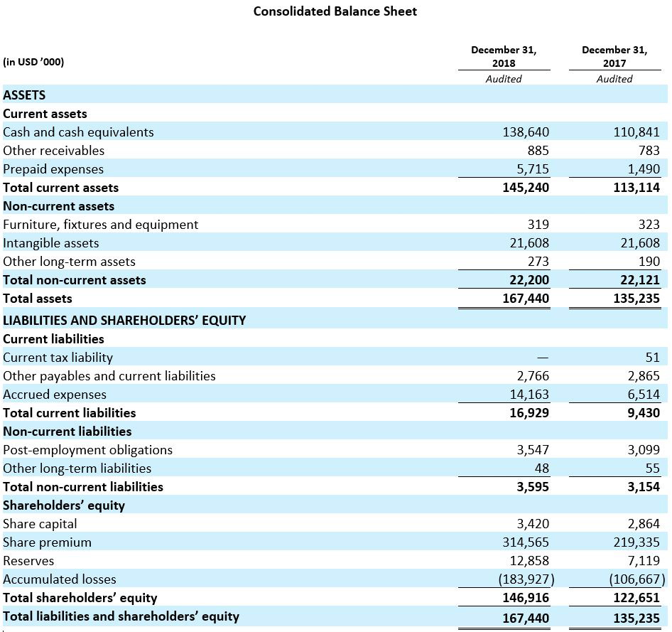The image size is (672, 632).
Task: Click the other receivables value 885
Action: coord(538,151)
